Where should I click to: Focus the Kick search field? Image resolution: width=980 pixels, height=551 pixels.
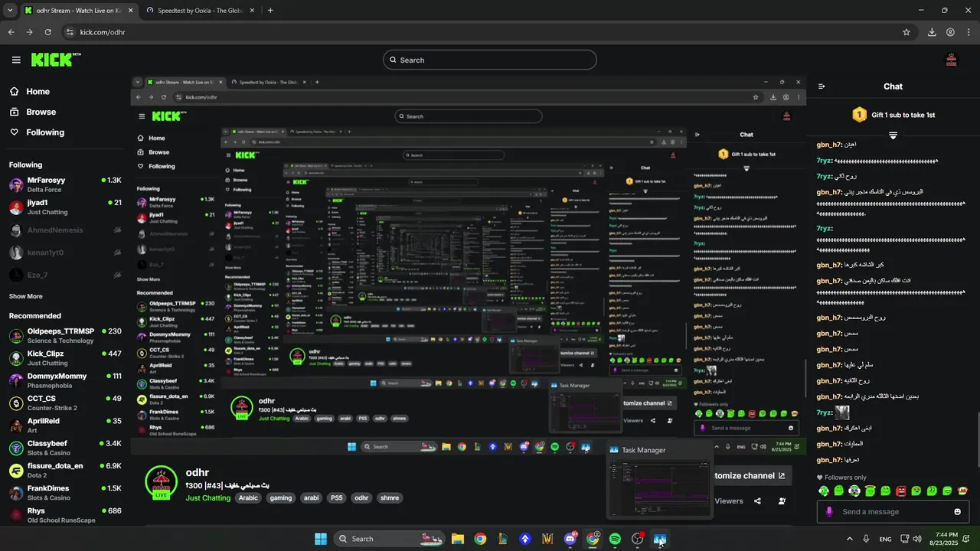click(x=490, y=60)
